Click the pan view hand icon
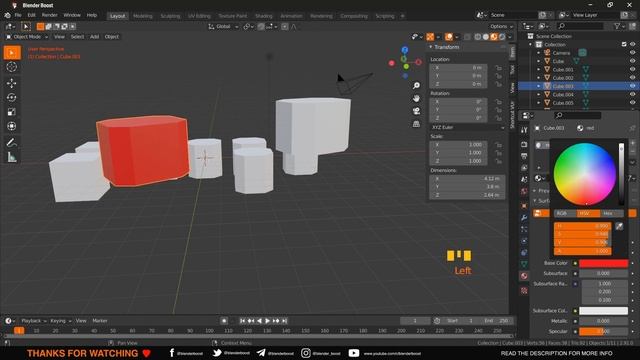Viewport: 640px width, 360px height. (x=416, y=98)
